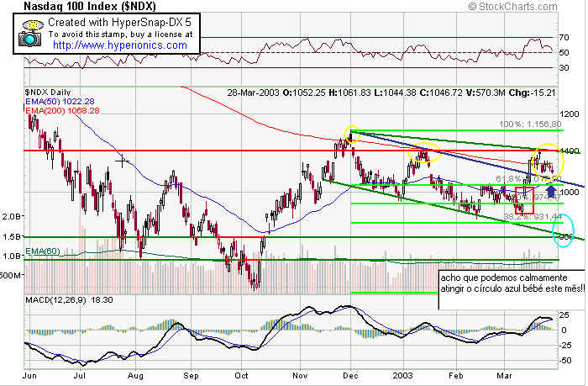Click the Fibonacci label '100%: 1,156.80'
Viewport: 588px width, 386px height.
click(530, 124)
